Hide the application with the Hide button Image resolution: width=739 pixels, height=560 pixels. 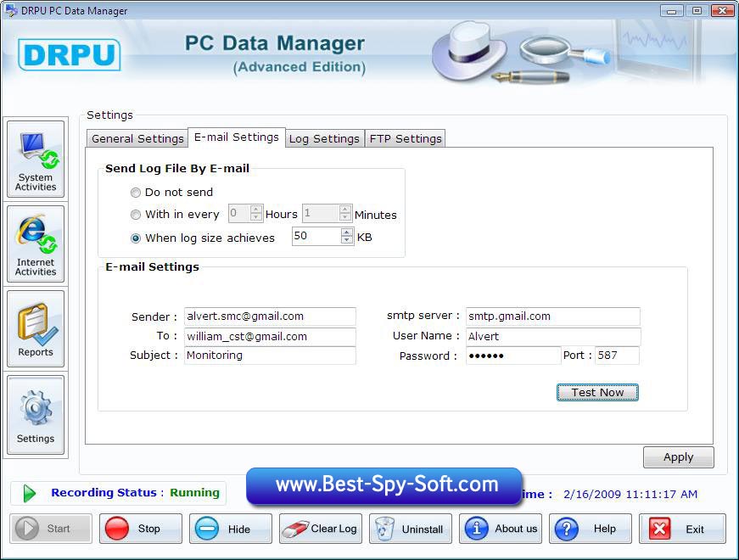point(231,529)
